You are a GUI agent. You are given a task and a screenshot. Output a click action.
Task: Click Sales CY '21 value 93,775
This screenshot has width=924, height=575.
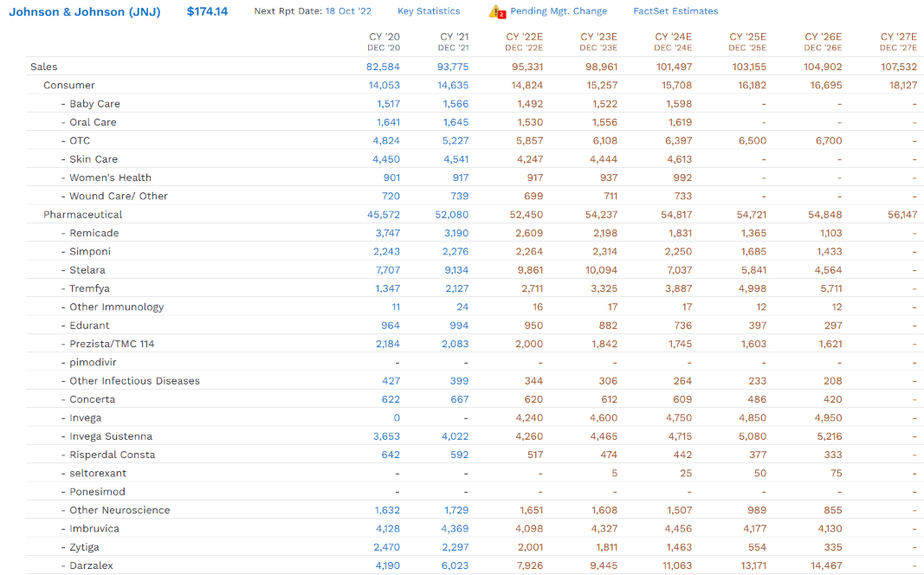click(453, 67)
